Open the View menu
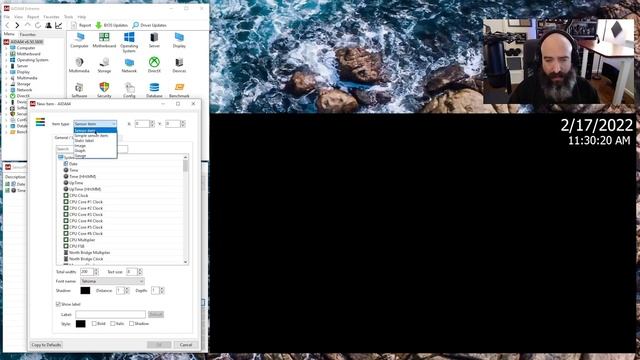Image resolution: width=640 pixels, height=360 pixels. (x=18, y=17)
